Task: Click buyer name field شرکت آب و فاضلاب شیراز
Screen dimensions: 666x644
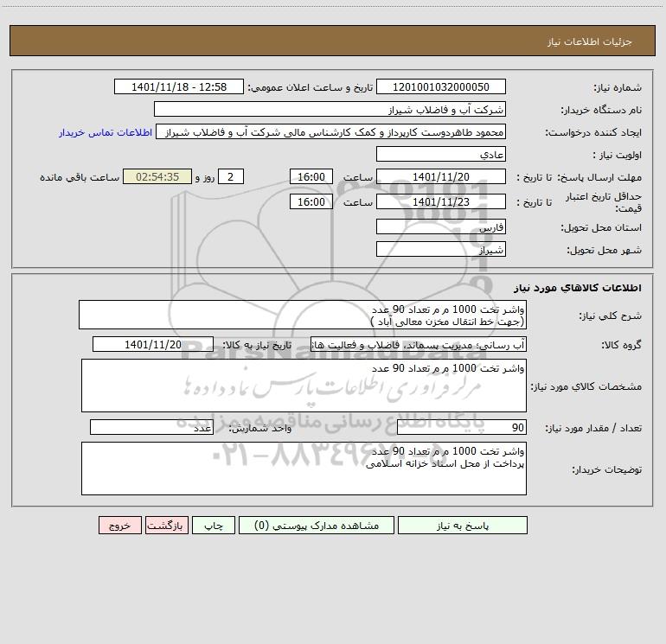Action: 330,109
